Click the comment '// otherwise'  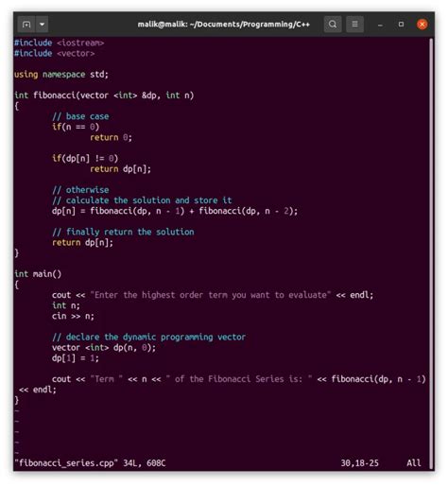click(x=80, y=190)
